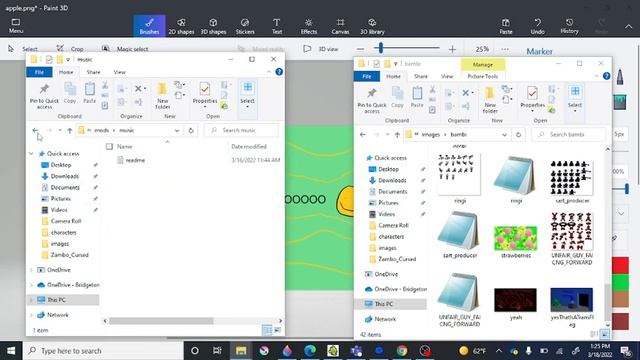640x360 pixels.
Task: Open 2D shapes in Paint 3D
Action: [181, 26]
